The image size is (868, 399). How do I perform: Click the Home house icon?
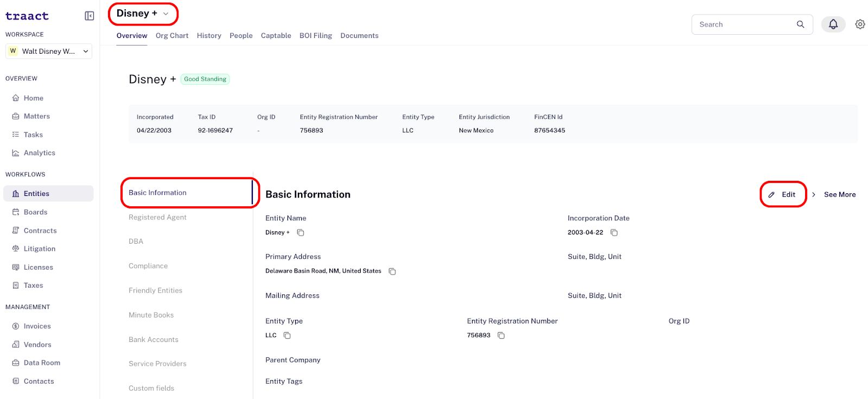[16, 98]
